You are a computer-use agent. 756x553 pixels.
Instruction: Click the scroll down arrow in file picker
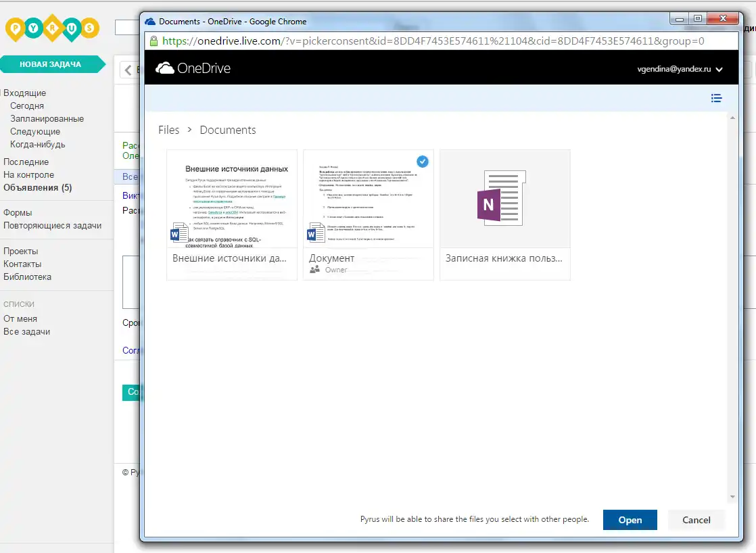(x=732, y=497)
